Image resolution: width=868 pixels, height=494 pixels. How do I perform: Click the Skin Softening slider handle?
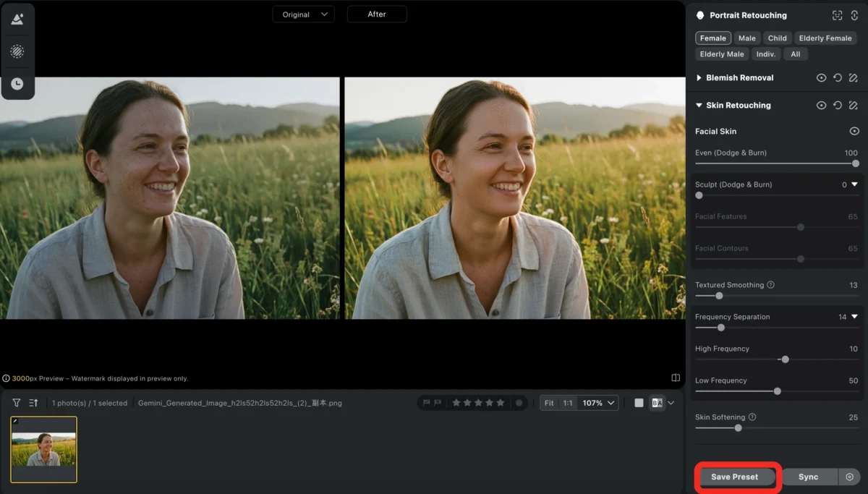click(x=738, y=428)
